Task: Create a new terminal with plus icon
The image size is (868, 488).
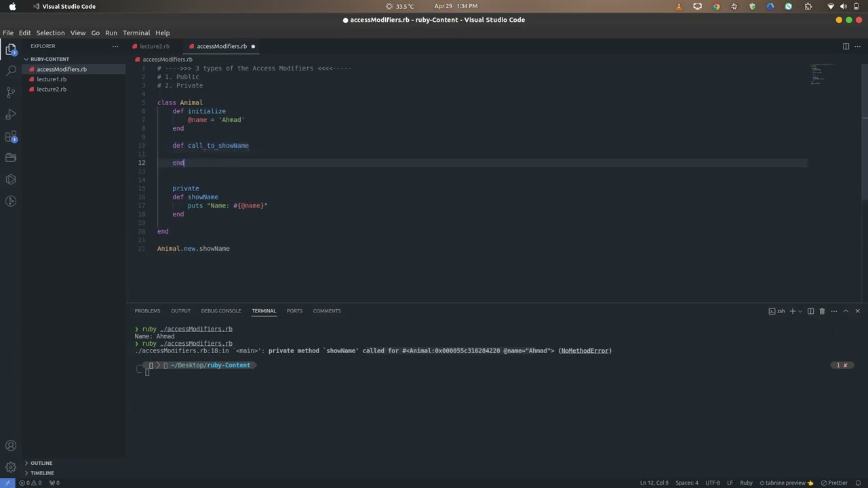Action: [x=792, y=311]
